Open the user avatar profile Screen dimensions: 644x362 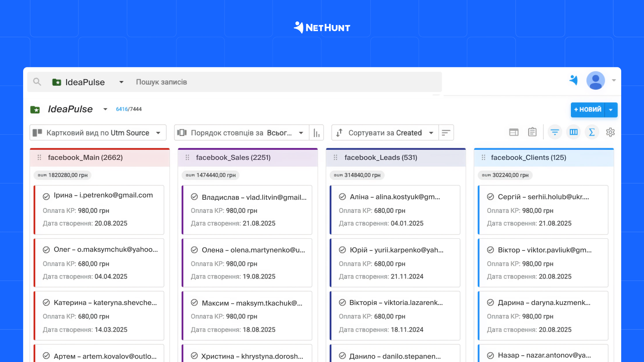coord(595,80)
